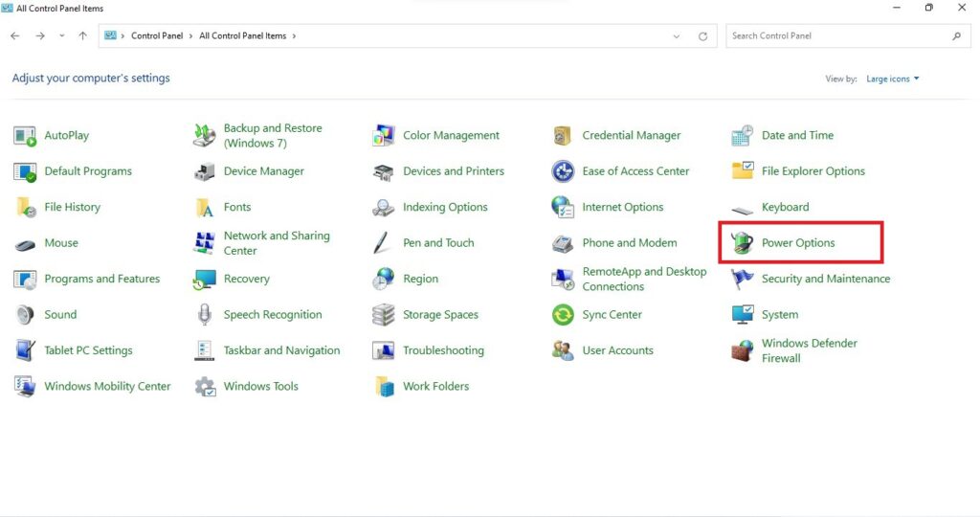Click the Device Manager icon

pos(205,171)
